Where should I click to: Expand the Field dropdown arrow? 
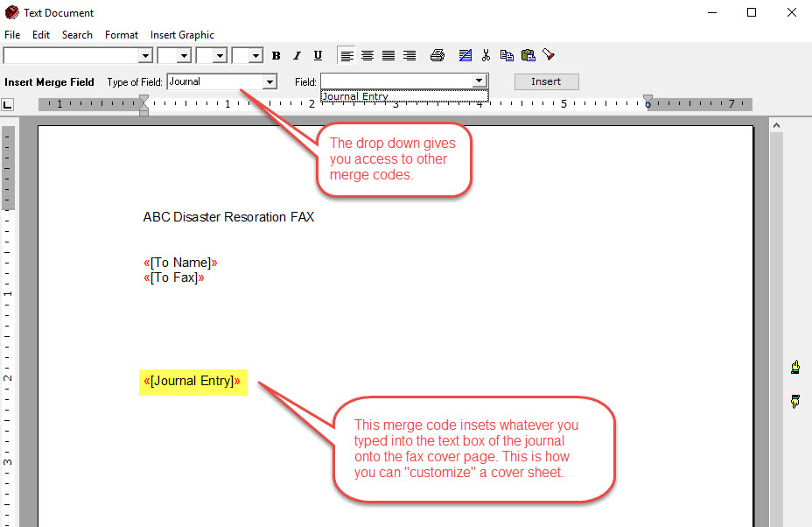(x=479, y=81)
